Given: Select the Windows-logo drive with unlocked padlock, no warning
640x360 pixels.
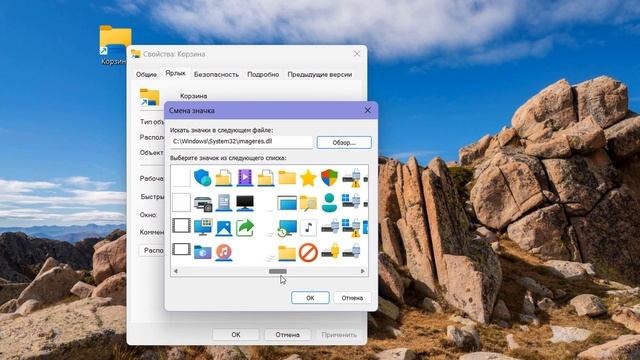Looking at the screenshot, I should [x=351, y=201].
